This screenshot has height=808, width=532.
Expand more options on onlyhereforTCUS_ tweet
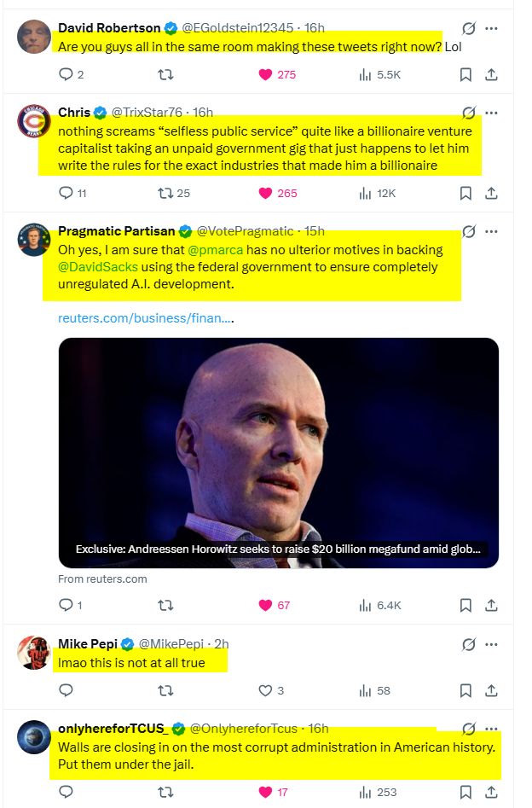click(x=492, y=729)
